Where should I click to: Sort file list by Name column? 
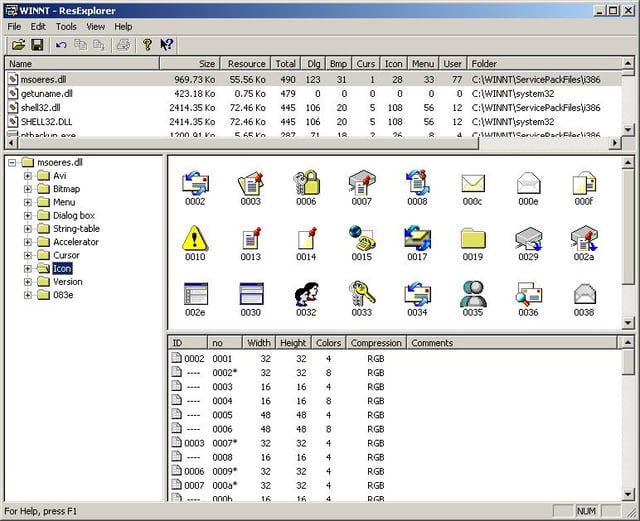(82, 64)
